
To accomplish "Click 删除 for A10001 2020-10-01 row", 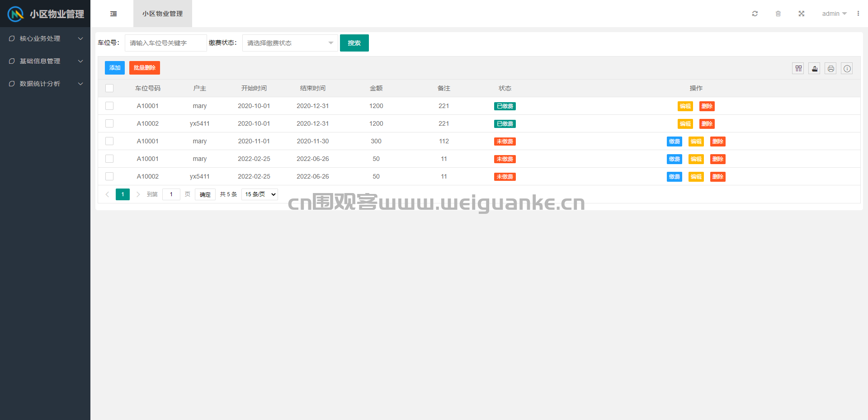I will pyautogui.click(x=707, y=106).
